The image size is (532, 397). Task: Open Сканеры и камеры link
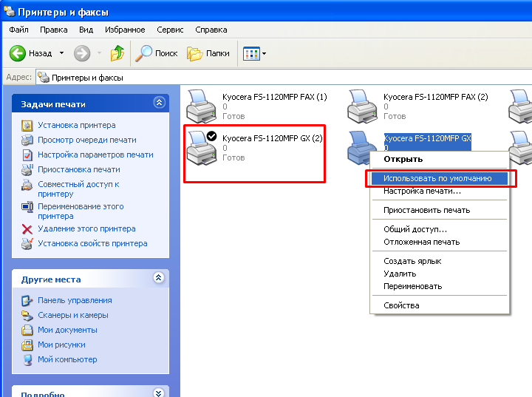pyautogui.click(x=73, y=315)
